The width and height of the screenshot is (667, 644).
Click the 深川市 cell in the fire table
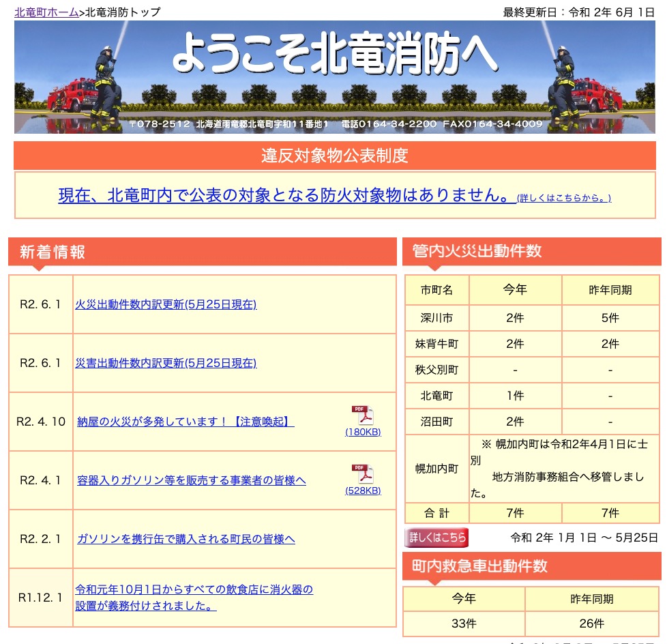436,318
